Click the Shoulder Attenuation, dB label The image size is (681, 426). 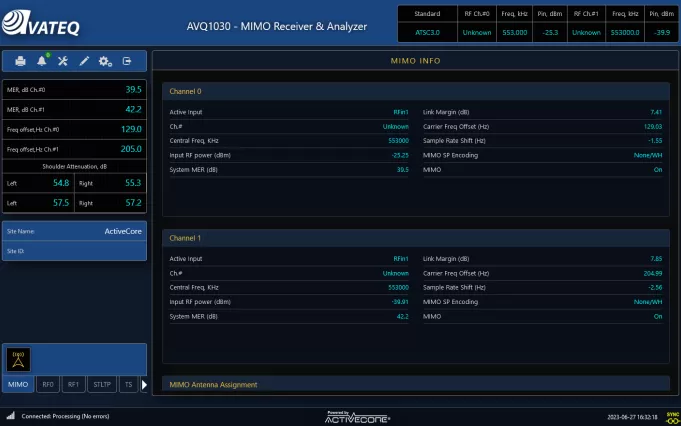75,166
